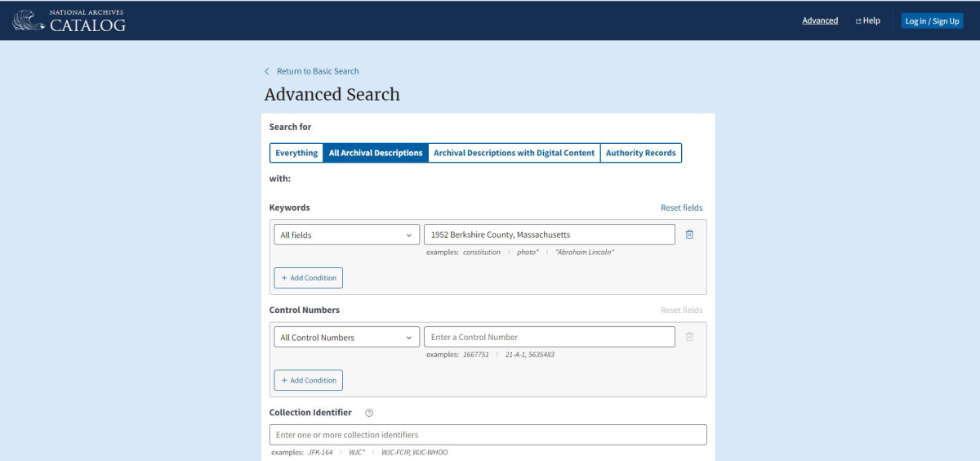
Task: Add Condition under Control Numbers section
Action: 309,380
